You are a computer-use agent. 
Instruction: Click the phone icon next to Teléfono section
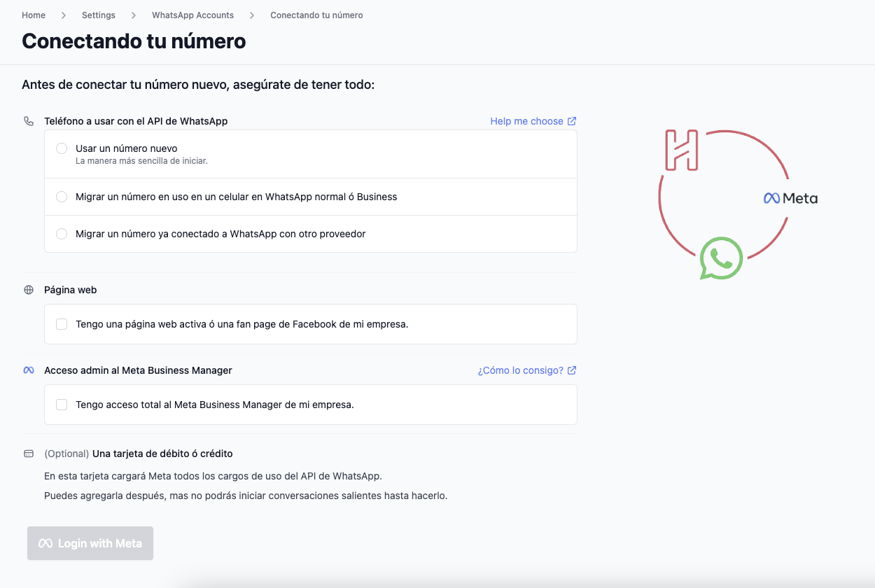(x=29, y=120)
